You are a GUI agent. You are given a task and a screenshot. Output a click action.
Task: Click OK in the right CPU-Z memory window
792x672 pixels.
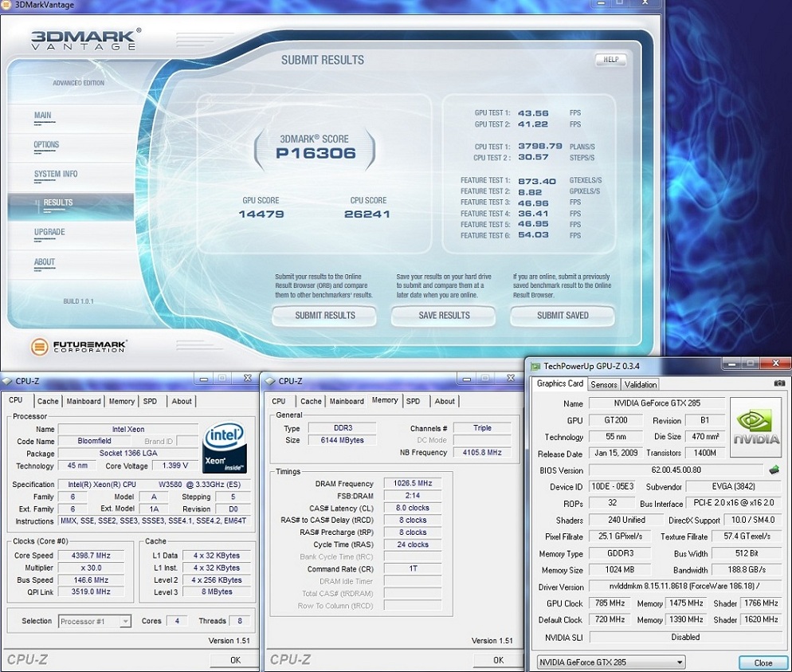coord(499,660)
